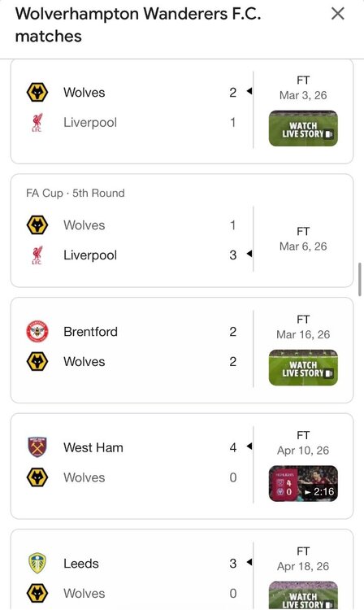Click the West Ham club crest
The image size is (364, 610).
37,447
